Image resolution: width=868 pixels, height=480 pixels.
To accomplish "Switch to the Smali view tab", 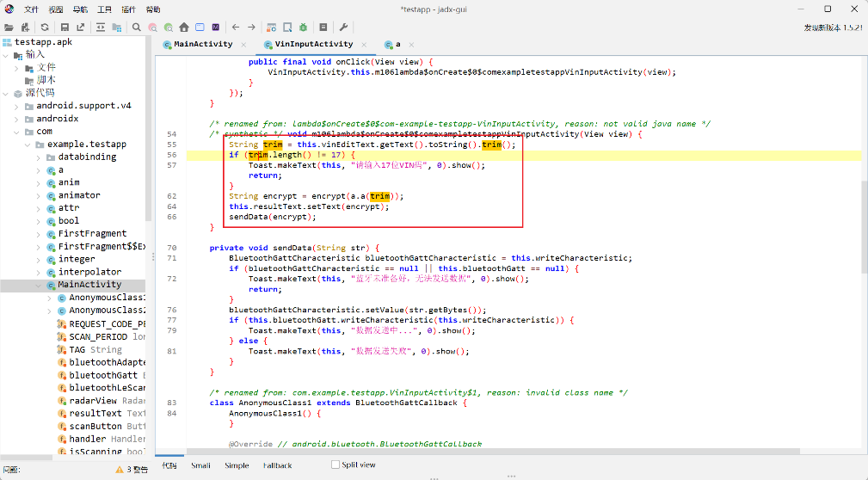I will (200, 465).
